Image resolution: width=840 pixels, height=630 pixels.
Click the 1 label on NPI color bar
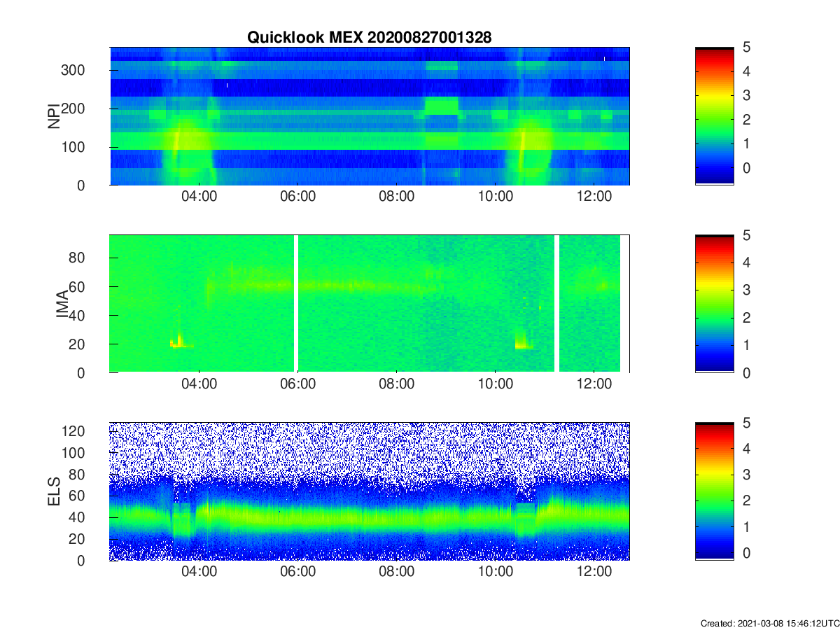[746, 144]
